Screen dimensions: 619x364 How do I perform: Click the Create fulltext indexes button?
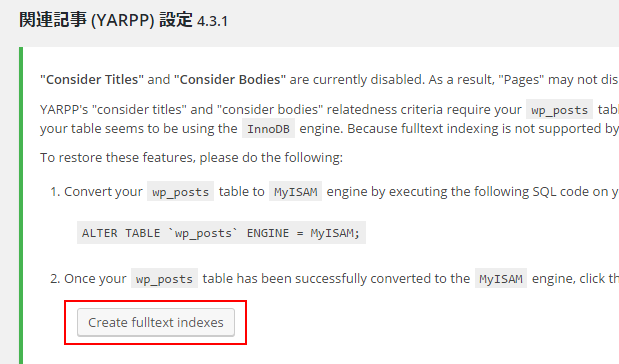tap(156, 323)
